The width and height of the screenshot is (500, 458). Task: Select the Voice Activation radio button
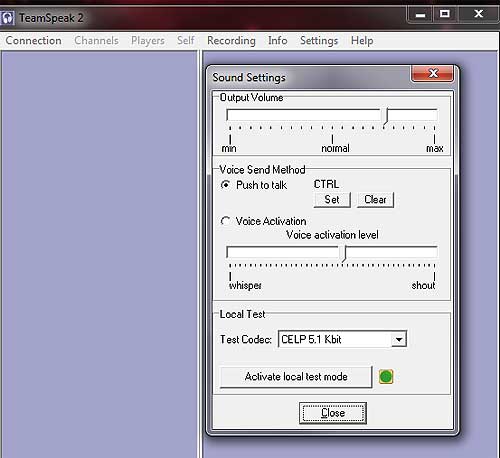click(x=226, y=221)
